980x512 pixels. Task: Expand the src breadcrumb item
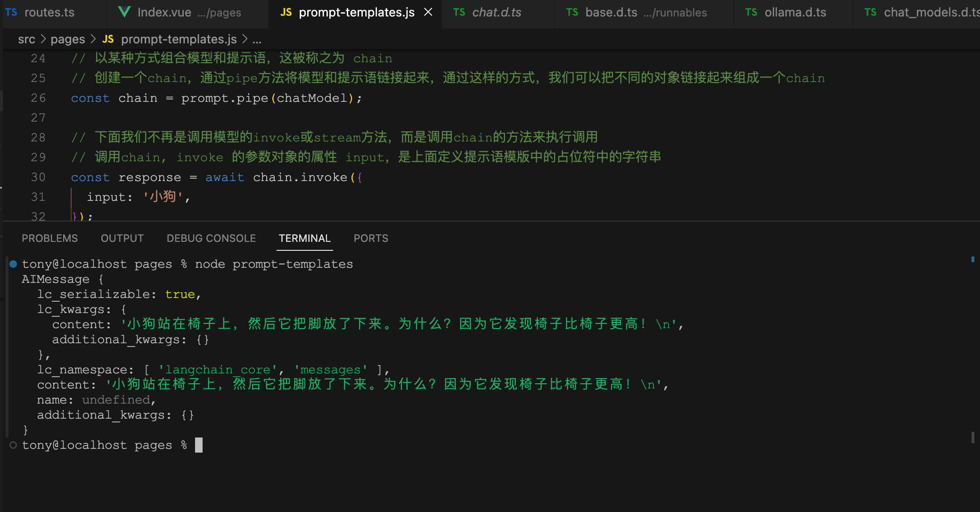(27, 39)
